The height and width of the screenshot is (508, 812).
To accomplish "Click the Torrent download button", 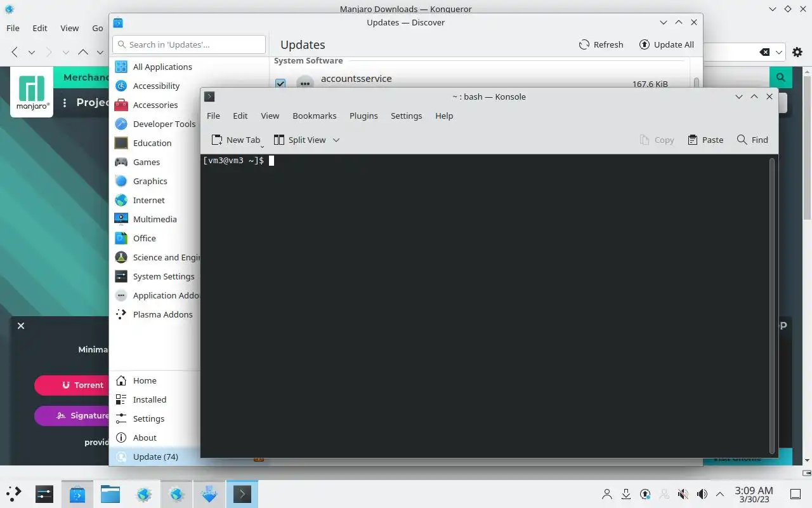I will (x=72, y=385).
